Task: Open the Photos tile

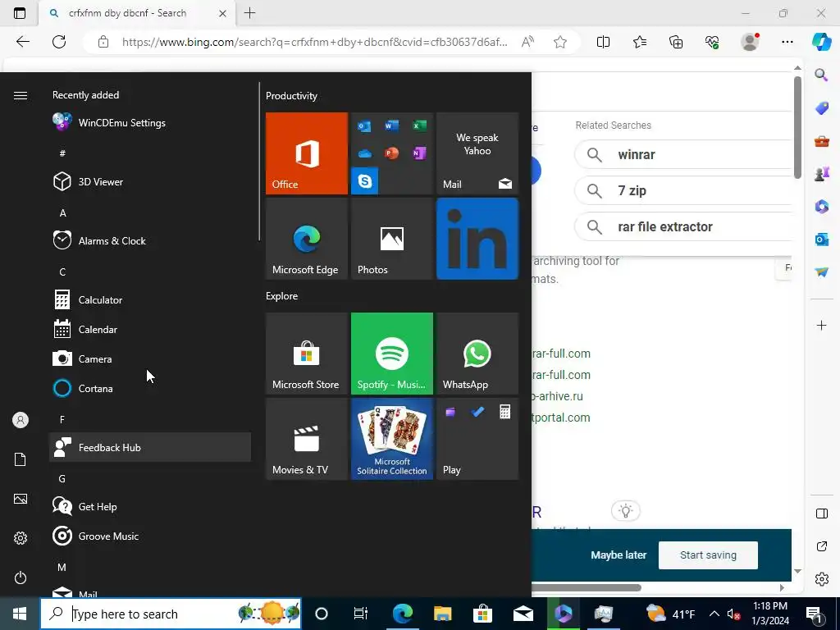Action: click(391, 239)
